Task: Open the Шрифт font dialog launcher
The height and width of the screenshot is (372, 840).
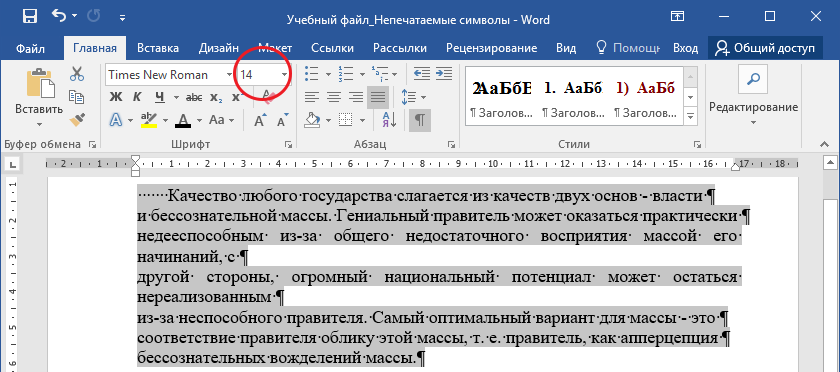Action: 289,144
